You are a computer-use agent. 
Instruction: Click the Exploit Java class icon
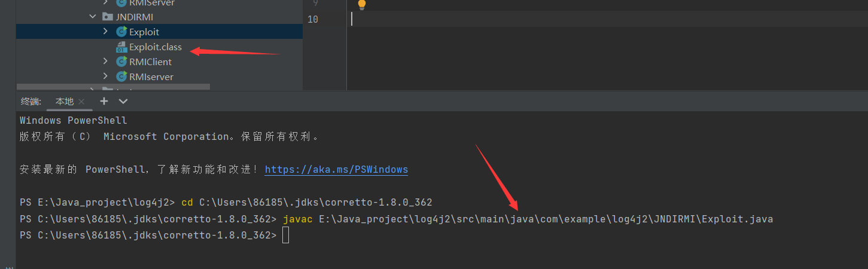122,32
